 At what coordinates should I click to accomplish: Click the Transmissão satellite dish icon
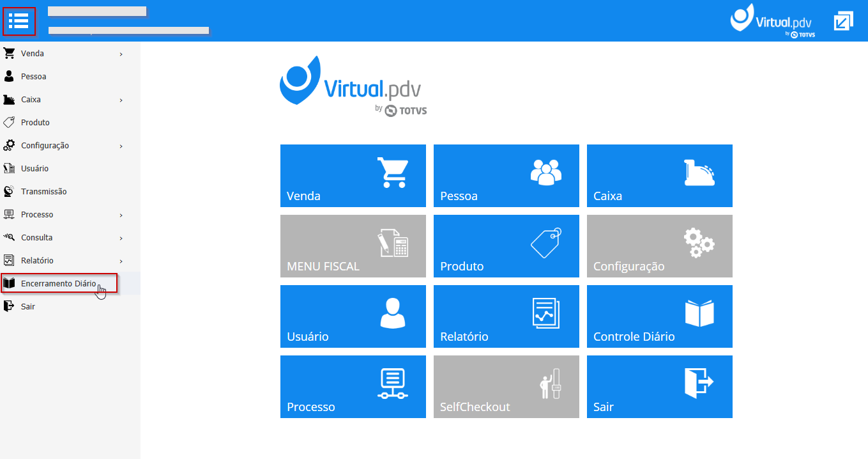click(x=9, y=191)
